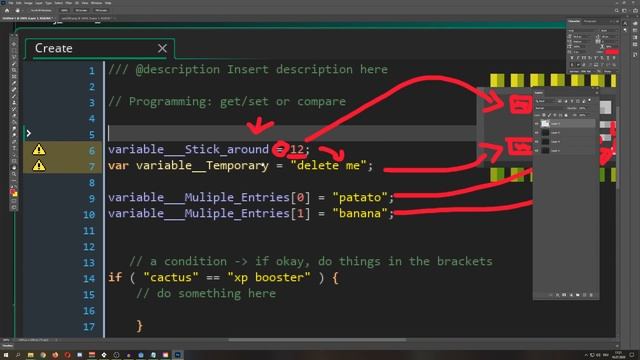Select the Clone Stamp tool
Image resolution: width=640 pixels, height=360 pixels.
pos(14,103)
